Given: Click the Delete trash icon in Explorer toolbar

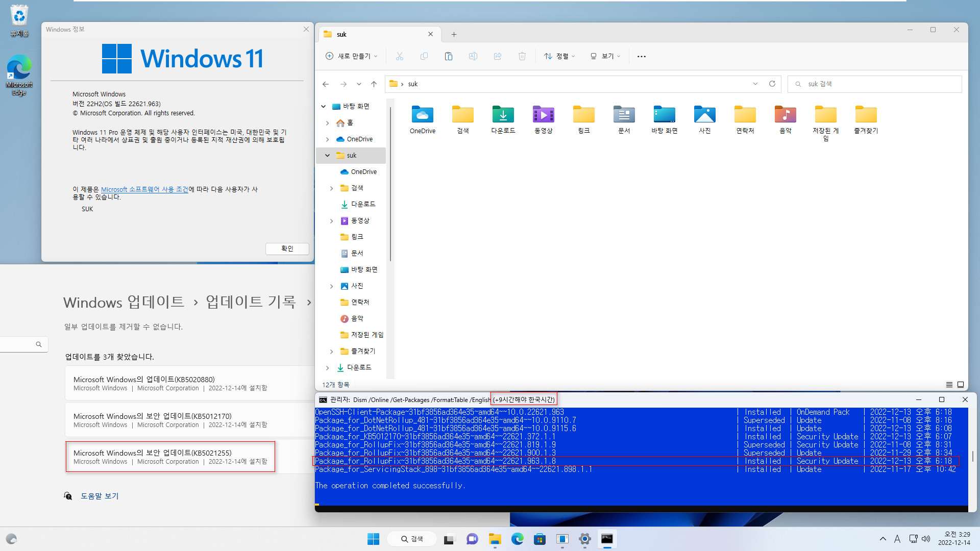Looking at the screenshot, I should [522, 56].
